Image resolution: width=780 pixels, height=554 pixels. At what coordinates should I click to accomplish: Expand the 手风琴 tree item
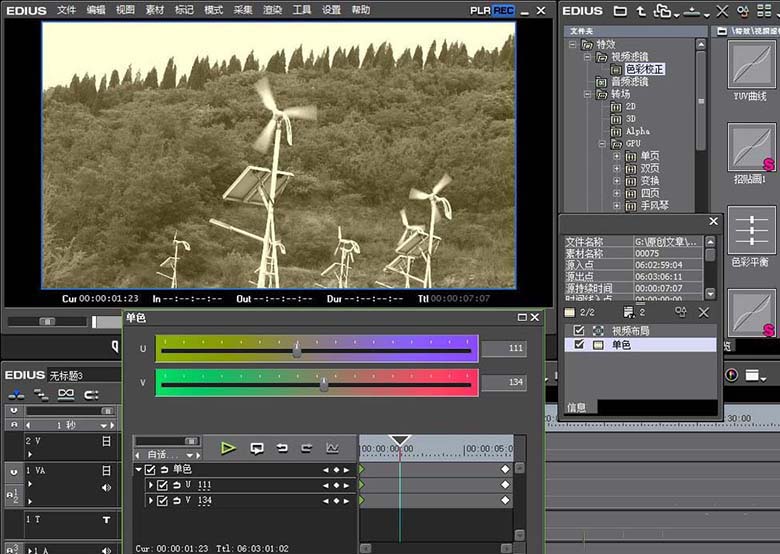pyautogui.click(x=616, y=205)
